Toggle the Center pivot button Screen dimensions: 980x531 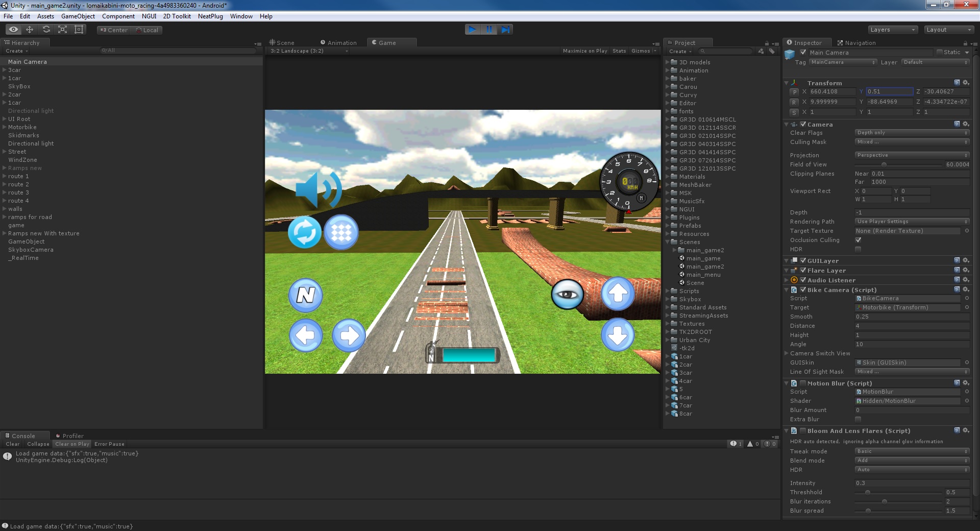click(114, 30)
